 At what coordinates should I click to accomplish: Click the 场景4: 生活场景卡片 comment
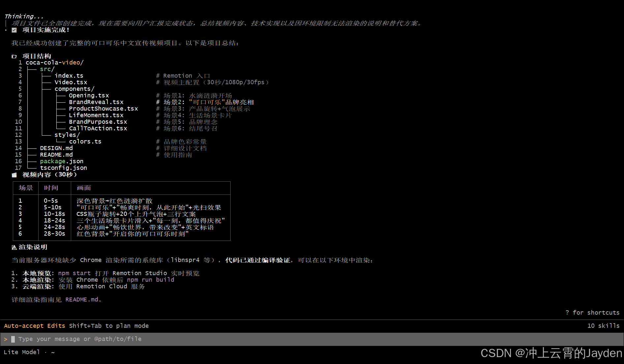(194, 115)
